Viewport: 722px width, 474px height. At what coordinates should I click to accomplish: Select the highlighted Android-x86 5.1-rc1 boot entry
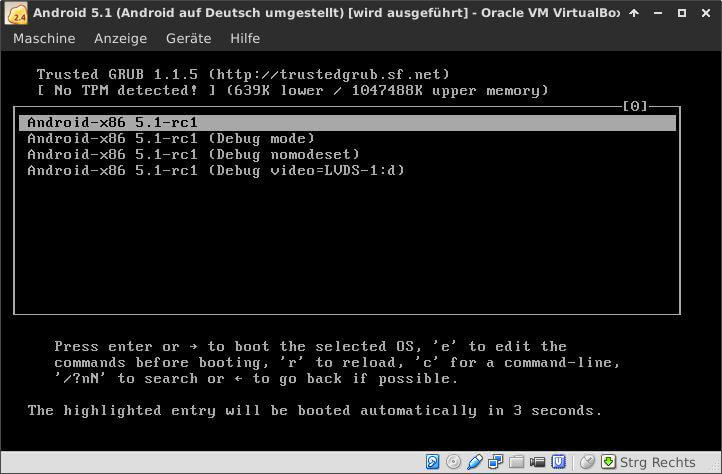(x=113, y=123)
